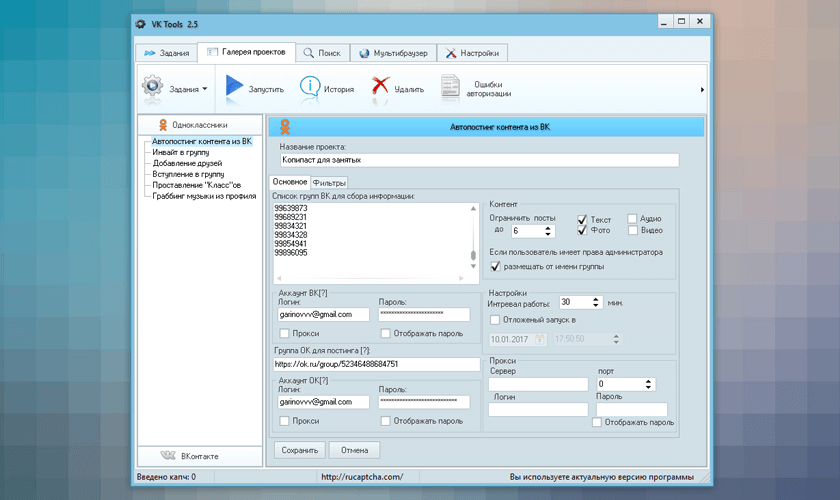
Task: Select Граббинг музыки из профиля in the tree
Action: coord(204,196)
